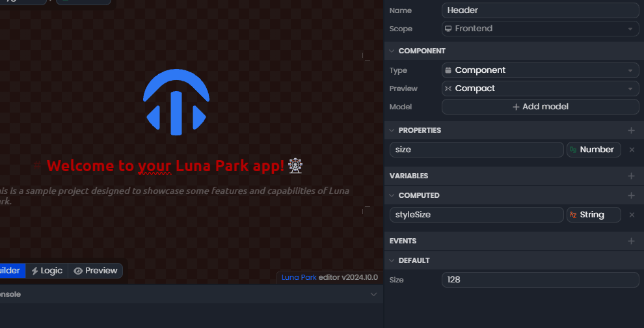
Task: Switch to the Preview tab
Action: [95, 271]
